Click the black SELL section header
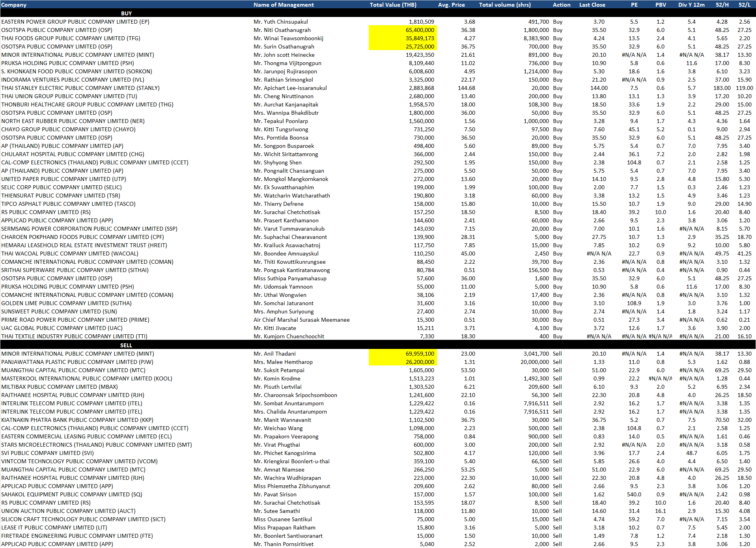Image resolution: width=756 pixels, height=548 pixels. 126,345
